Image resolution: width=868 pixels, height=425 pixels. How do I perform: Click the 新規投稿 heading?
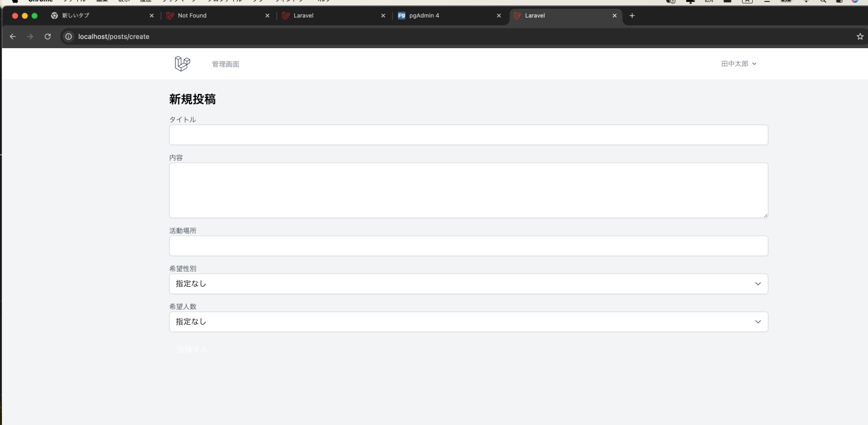[193, 99]
